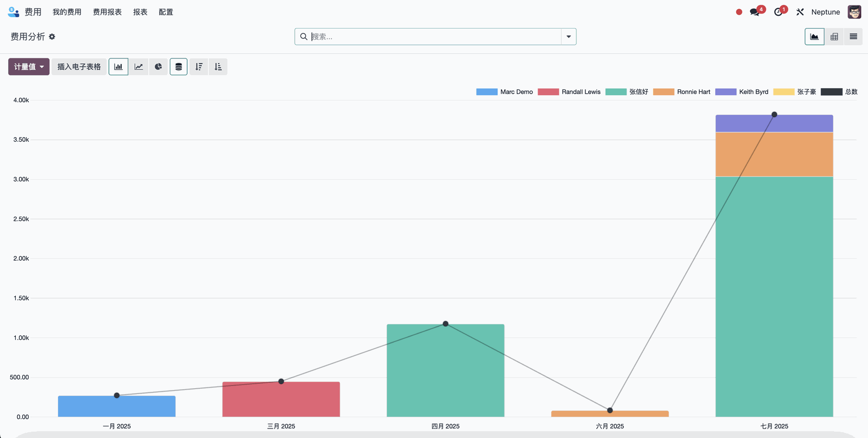This screenshot has height=438, width=868.
Task: Click the total line point above 四月 2025
Action: pyautogui.click(x=446, y=324)
